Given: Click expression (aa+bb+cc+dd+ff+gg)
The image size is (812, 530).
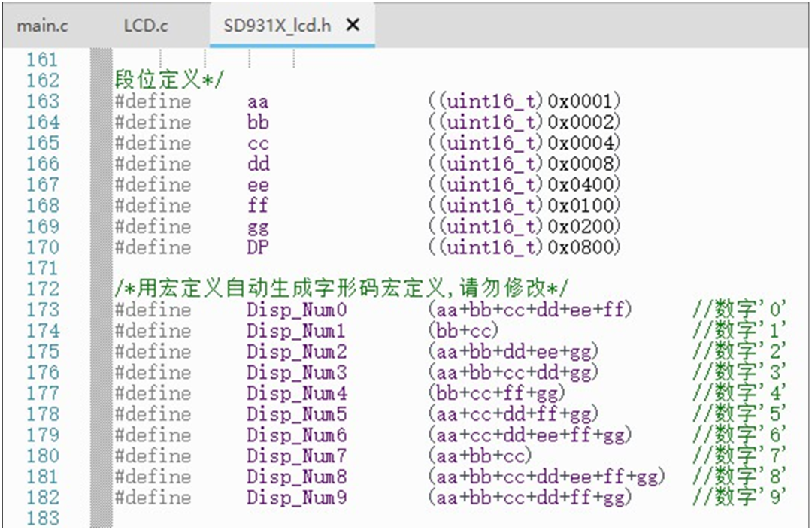Looking at the screenshot, I should 530,498.
